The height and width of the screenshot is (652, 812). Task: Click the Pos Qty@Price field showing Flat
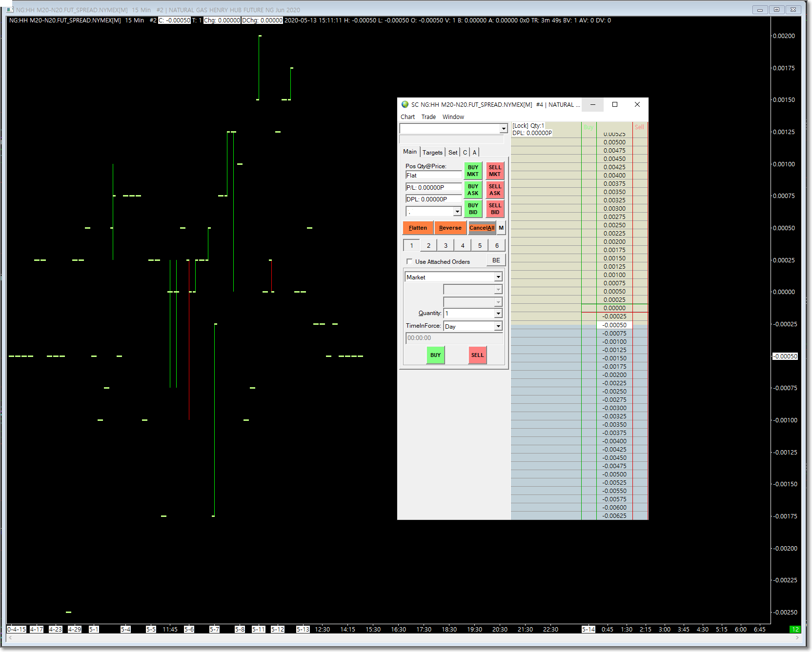433,176
